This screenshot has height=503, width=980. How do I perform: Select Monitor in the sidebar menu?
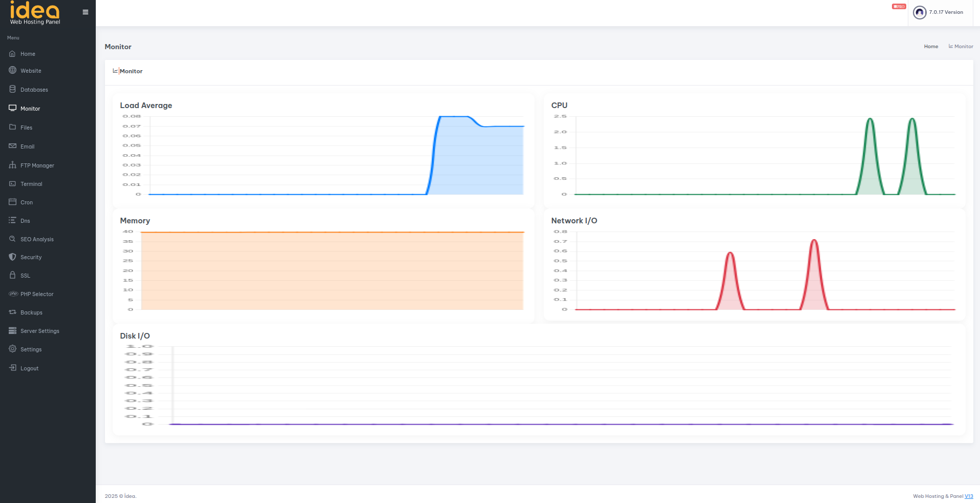(x=30, y=108)
